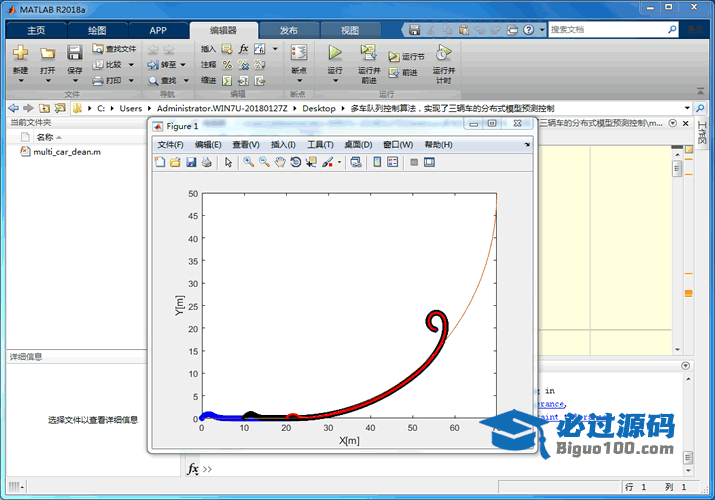The width and height of the screenshot is (715, 500).
Task: Expand the Print (打印) dropdown arrow
Action: click(x=131, y=81)
